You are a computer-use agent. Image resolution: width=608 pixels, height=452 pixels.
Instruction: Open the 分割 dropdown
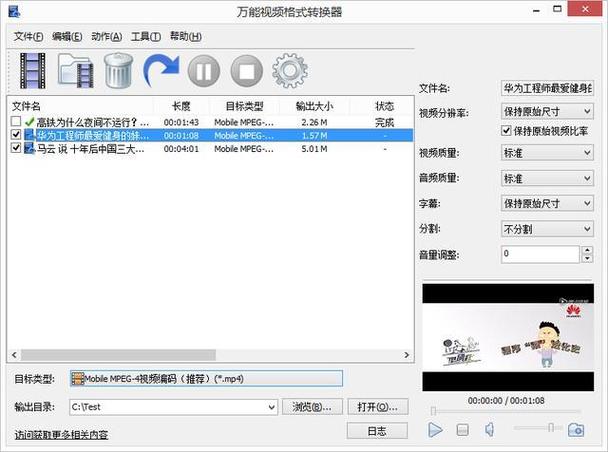[x=547, y=229]
